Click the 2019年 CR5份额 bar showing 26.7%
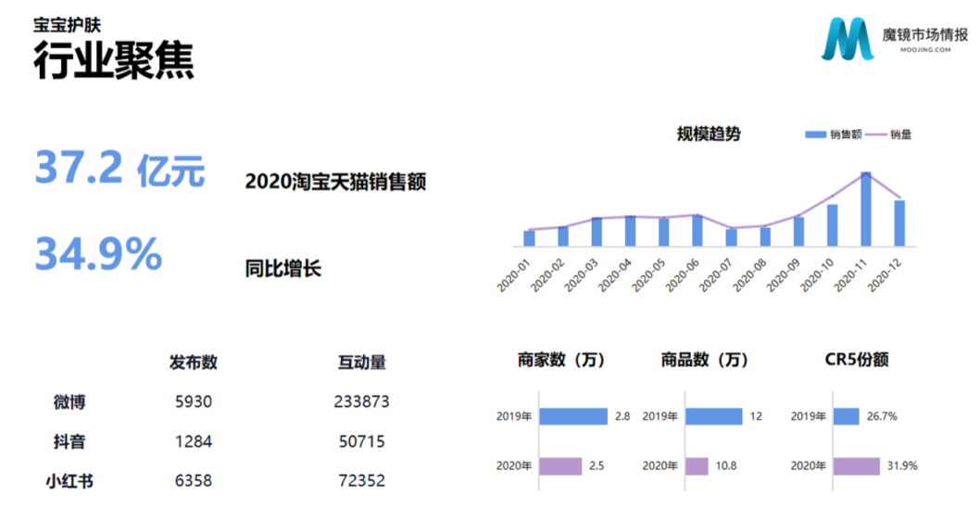 (x=847, y=416)
